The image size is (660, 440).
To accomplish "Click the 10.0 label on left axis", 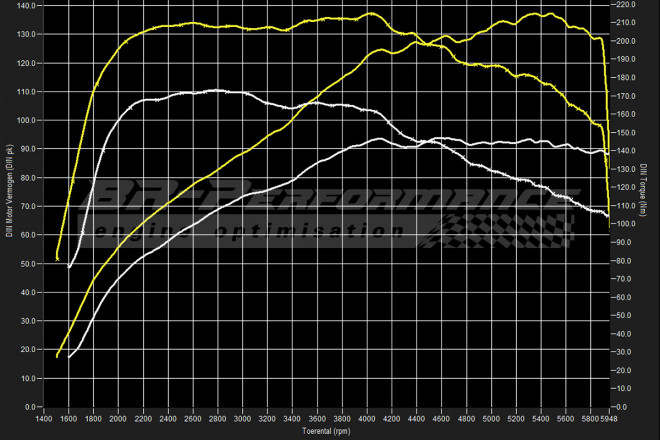I will [28, 379].
